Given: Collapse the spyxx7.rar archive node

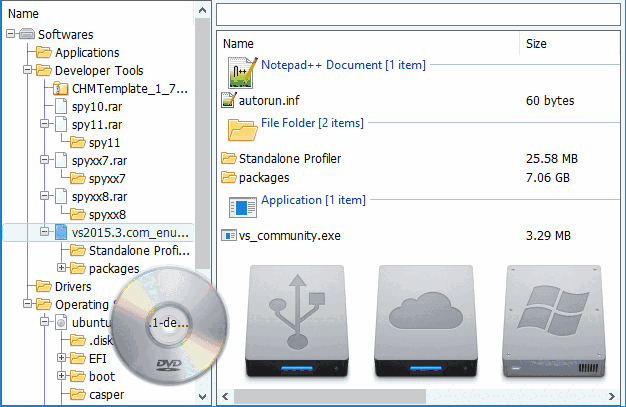Looking at the screenshot, I should [x=44, y=160].
